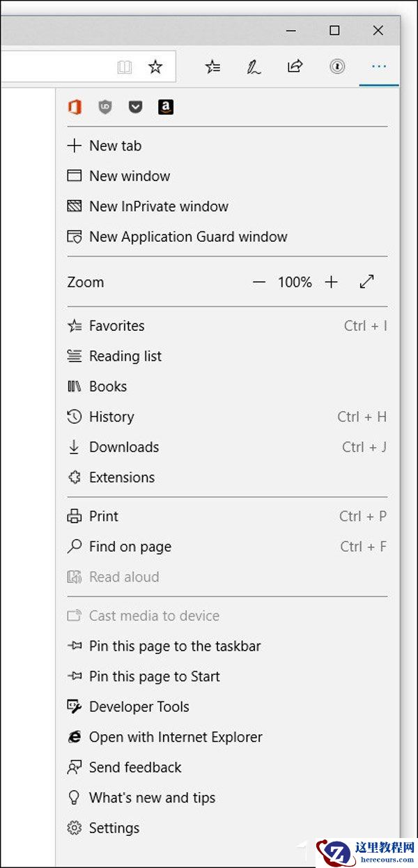Screen dimensions: 418x868
Task: Open a New InPrivate window
Action: pos(158,206)
